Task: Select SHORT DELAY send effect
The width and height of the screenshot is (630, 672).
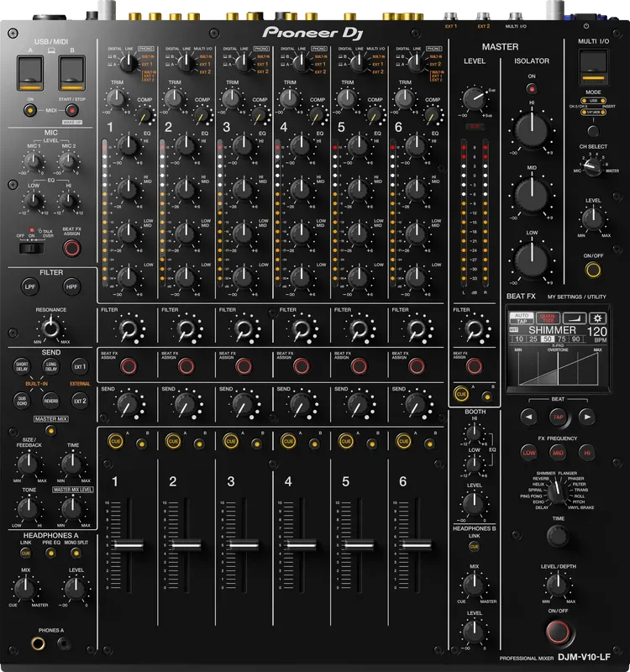Action: click(x=22, y=366)
